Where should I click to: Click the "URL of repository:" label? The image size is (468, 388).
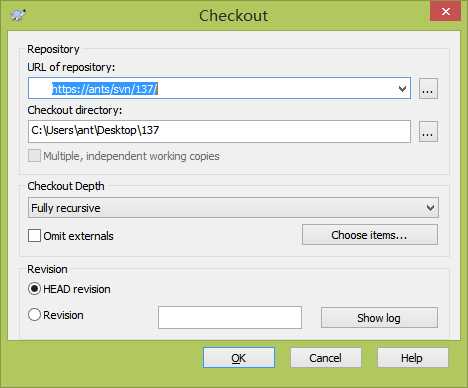click(71, 67)
